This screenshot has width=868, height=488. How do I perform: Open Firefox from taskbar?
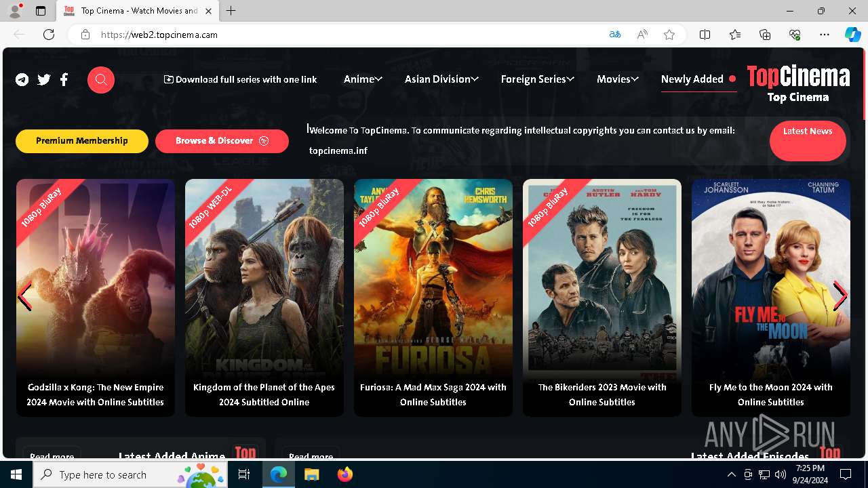344,474
